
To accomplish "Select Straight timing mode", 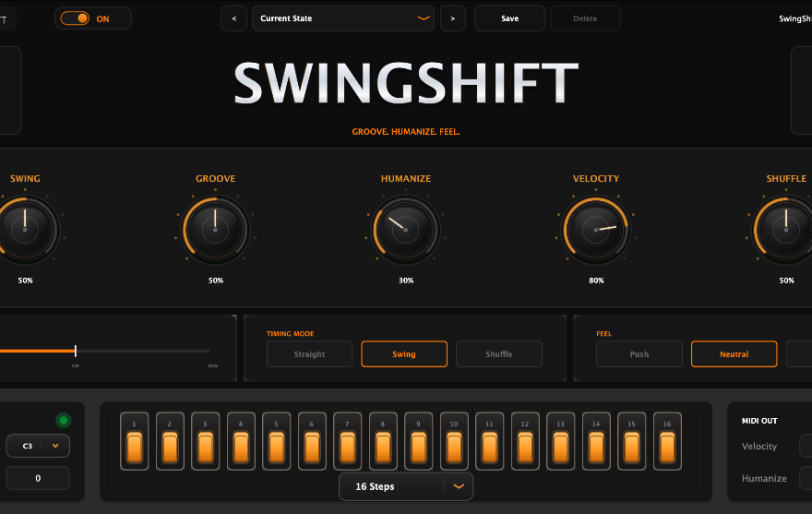I will 310,353.
